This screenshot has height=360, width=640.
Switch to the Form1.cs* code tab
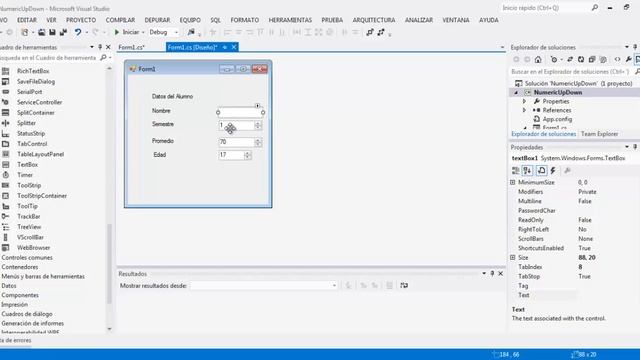(x=131, y=47)
